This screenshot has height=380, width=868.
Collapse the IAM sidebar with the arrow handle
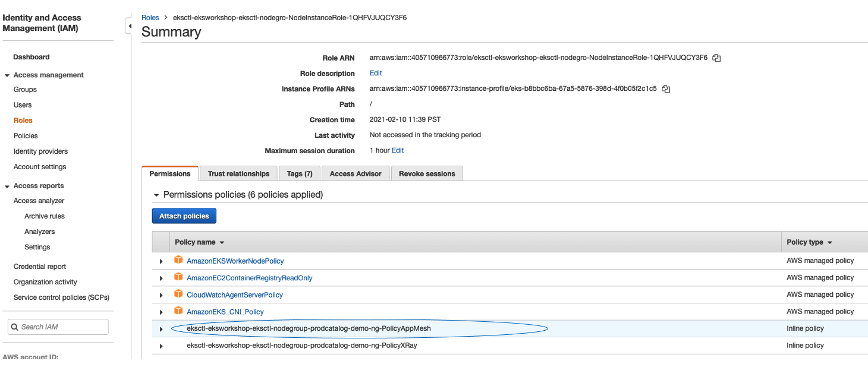point(129,26)
